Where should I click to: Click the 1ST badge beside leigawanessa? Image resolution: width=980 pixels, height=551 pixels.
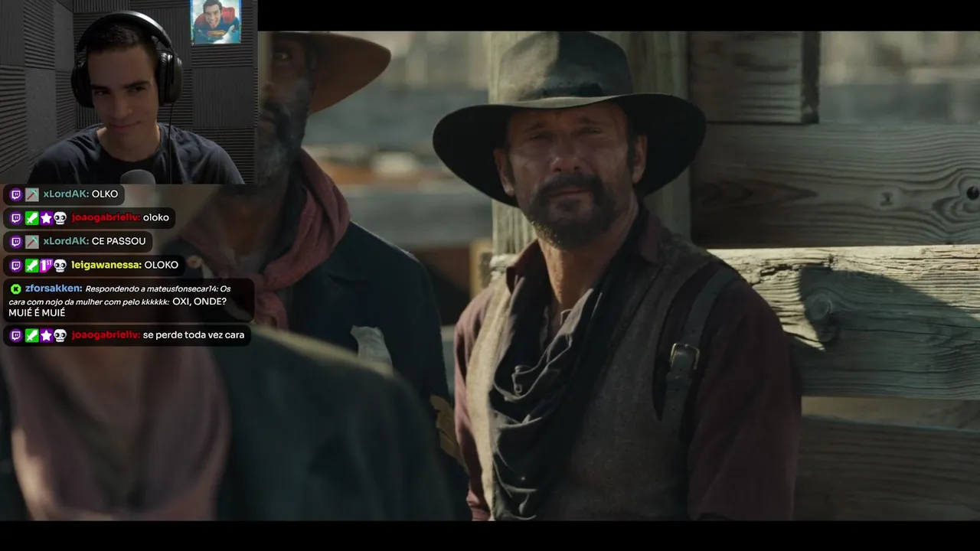tap(46, 266)
